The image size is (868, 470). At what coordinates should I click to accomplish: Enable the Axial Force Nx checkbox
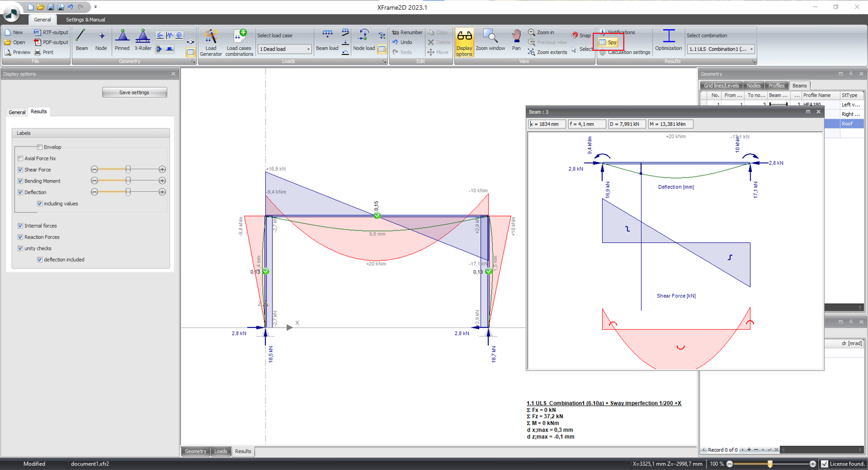pyautogui.click(x=21, y=159)
